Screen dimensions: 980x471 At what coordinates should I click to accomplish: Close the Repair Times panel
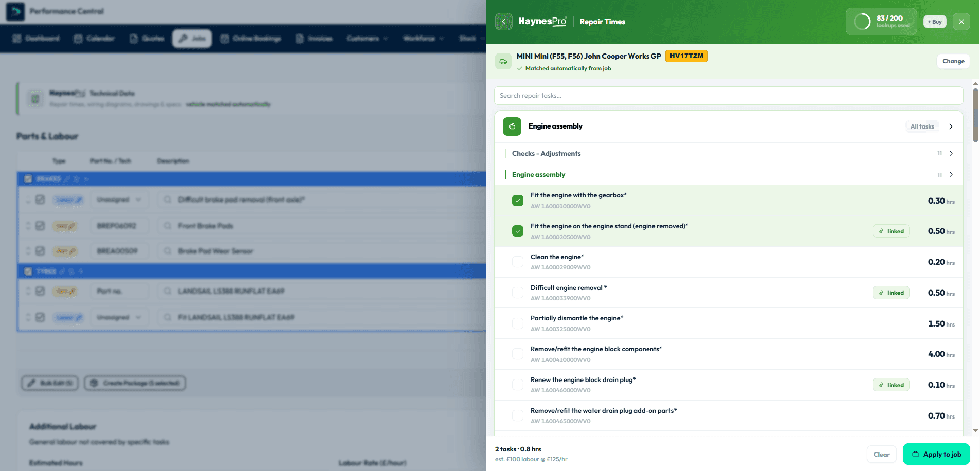click(x=961, y=22)
